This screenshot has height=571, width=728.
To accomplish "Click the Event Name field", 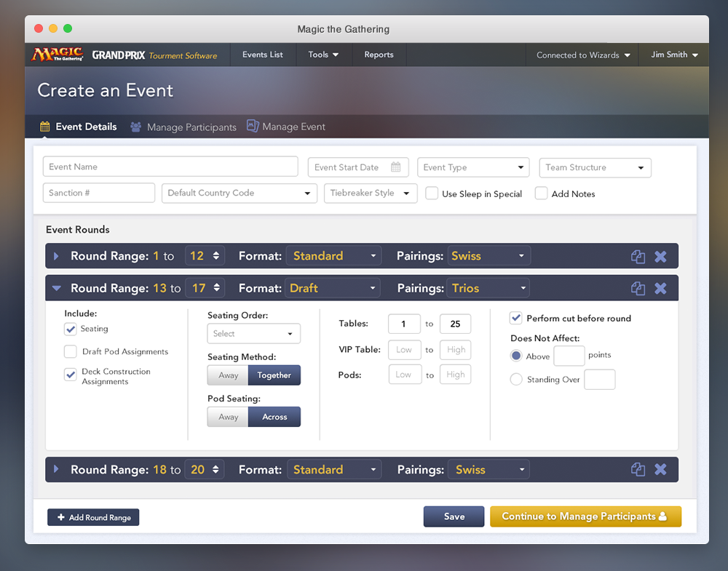I will click(x=170, y=167).
